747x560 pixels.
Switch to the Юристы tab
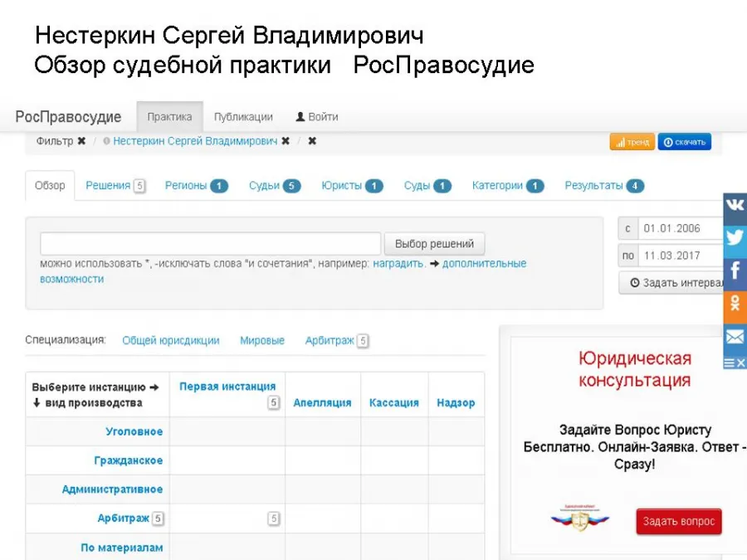click(352, 185)
